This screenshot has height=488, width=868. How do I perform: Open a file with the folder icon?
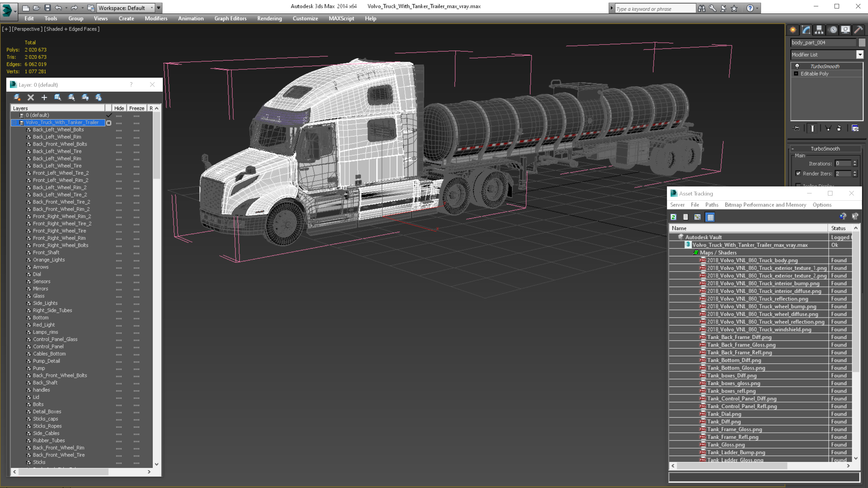pyautogui.click(x=36, y=8)
